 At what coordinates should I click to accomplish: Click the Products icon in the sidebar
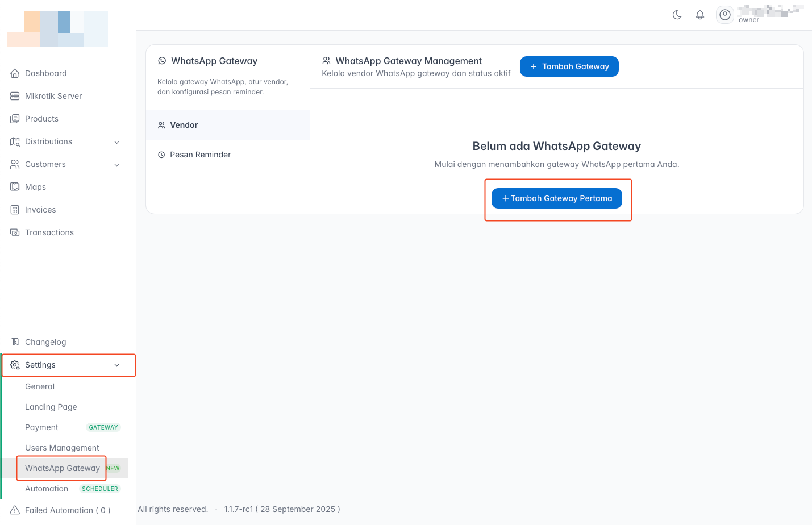15,119
